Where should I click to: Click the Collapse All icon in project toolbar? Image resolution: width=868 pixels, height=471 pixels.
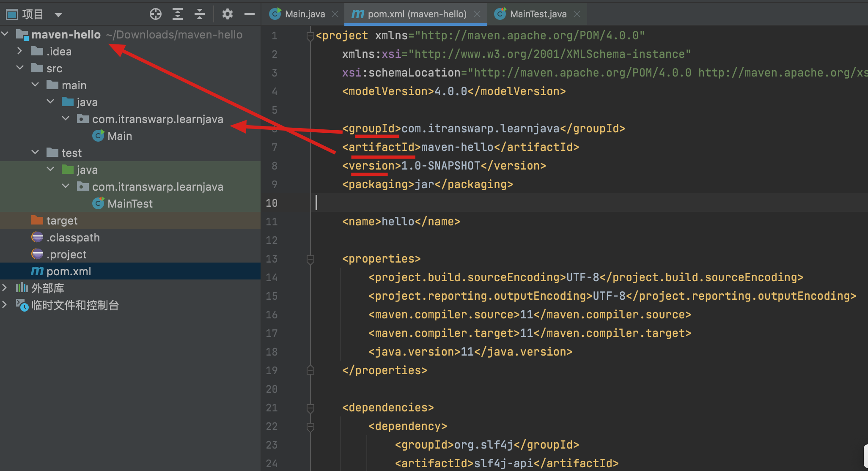click(x=200, y=14)
